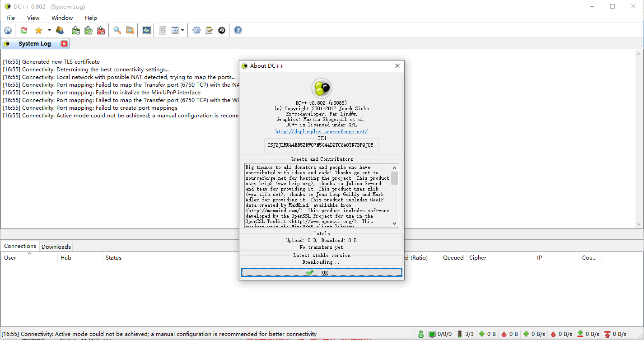
Task: Click the 'Failed to create port mappings' log line
Action: point(90,108)
